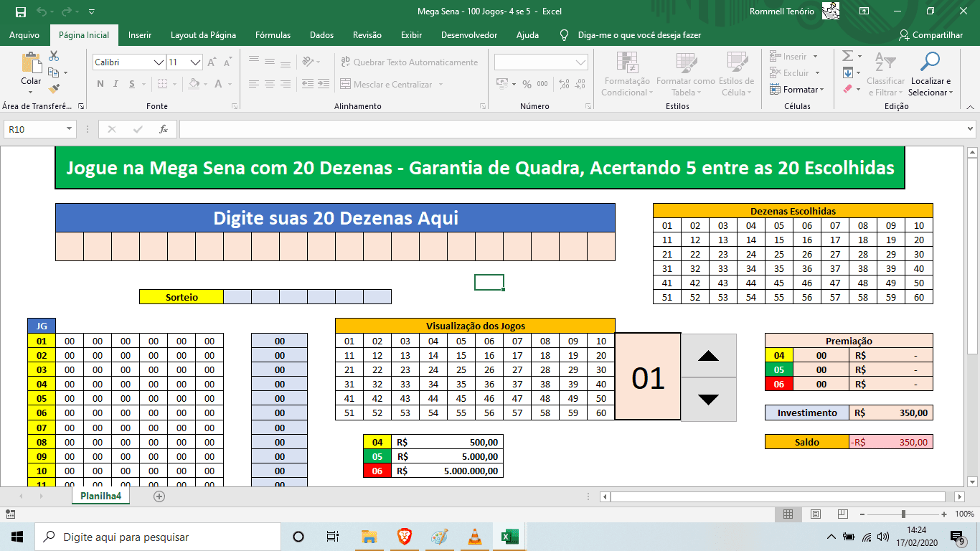This screenshot has height=551, width=980.
Task: Click the zoom slider handle
Action: [903, 514]
